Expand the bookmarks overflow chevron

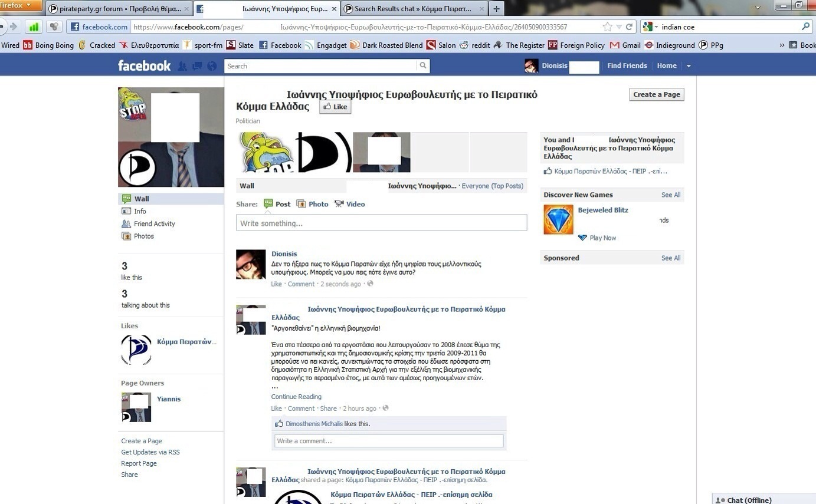click(782, 45)
